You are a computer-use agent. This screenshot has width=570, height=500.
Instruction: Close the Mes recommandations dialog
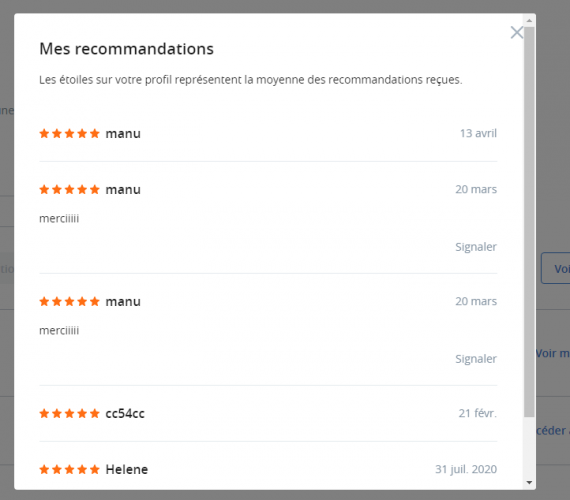coord(517,32)
